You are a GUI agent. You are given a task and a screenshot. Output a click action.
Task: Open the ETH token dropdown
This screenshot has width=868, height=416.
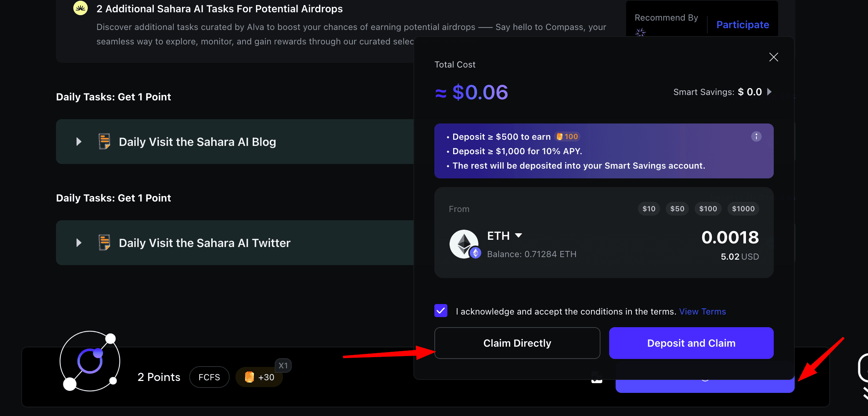(x=504, y=236)
